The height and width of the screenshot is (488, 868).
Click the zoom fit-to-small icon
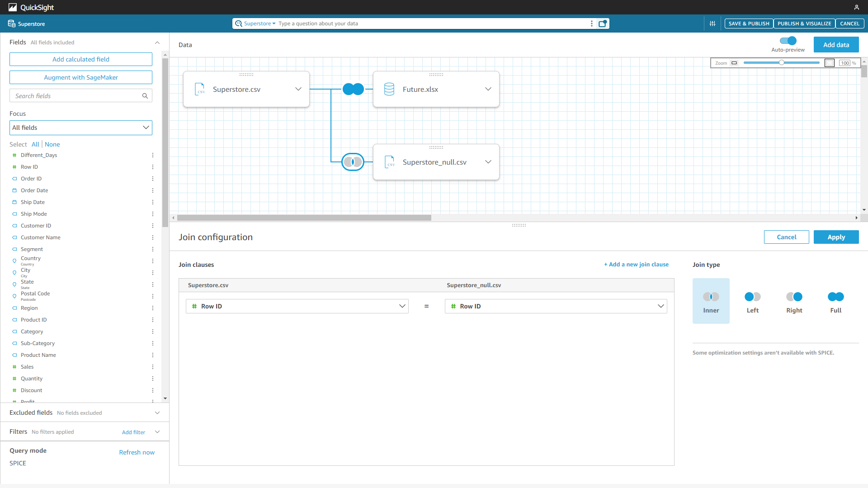[734, 63]
